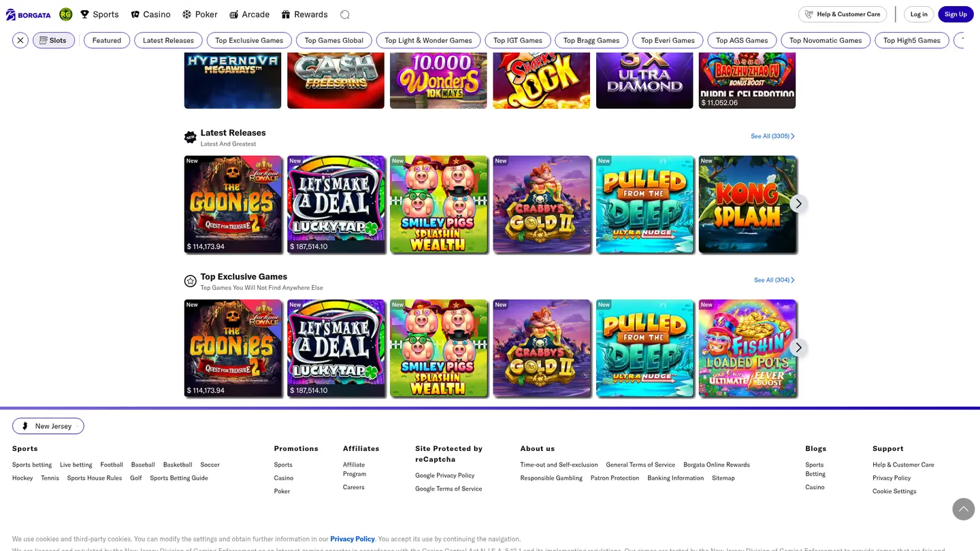Select the Featured filter chip
980x551 pixels.
[107, 40]
